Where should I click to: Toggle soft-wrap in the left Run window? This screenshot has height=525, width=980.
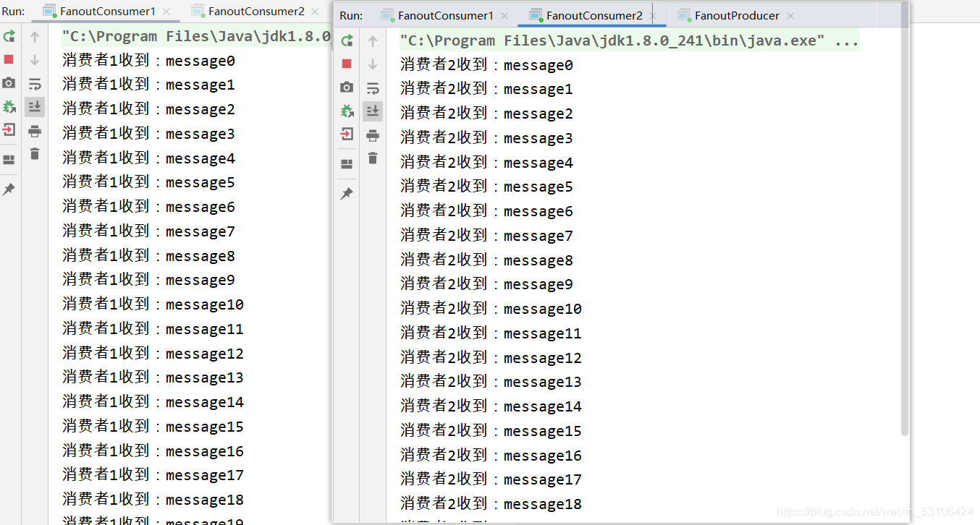pos(35,84)
